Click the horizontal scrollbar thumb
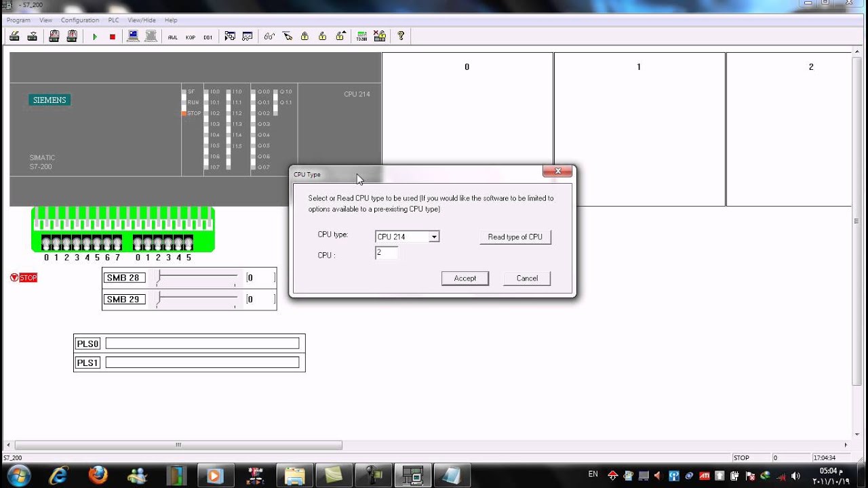This screenshot has width=868, height=488. coord(178,445)
